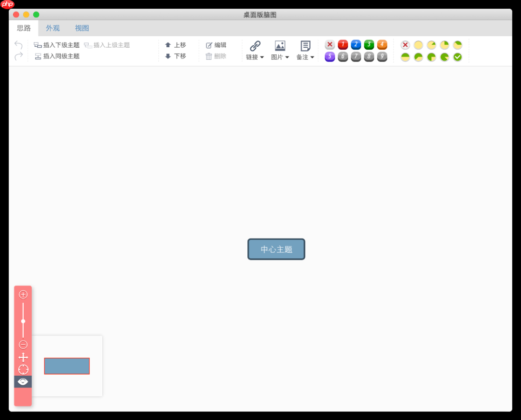Switch to the 视图 tab
Screen dimensions: 521x420
pos(82,28)
